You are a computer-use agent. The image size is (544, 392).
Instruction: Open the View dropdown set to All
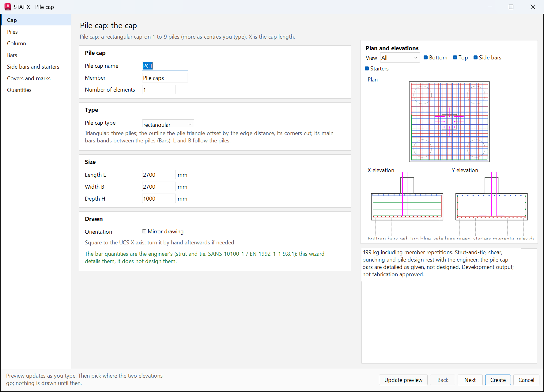(400, 58)
